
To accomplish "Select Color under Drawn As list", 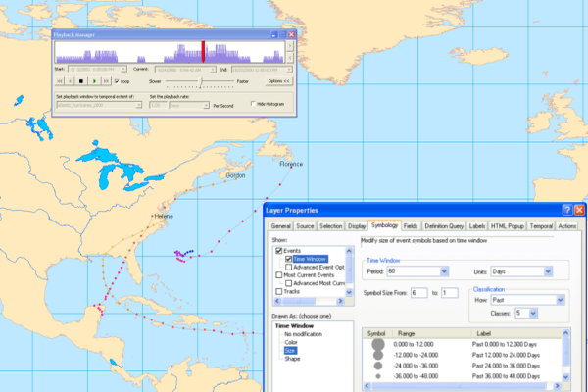I will [x=293, y=341].
